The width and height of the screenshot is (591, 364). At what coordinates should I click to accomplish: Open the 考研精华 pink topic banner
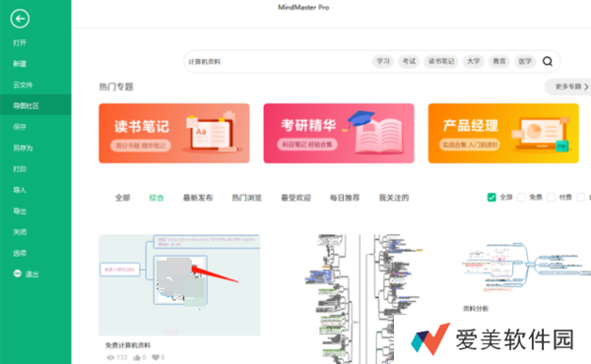click(339, 133)
